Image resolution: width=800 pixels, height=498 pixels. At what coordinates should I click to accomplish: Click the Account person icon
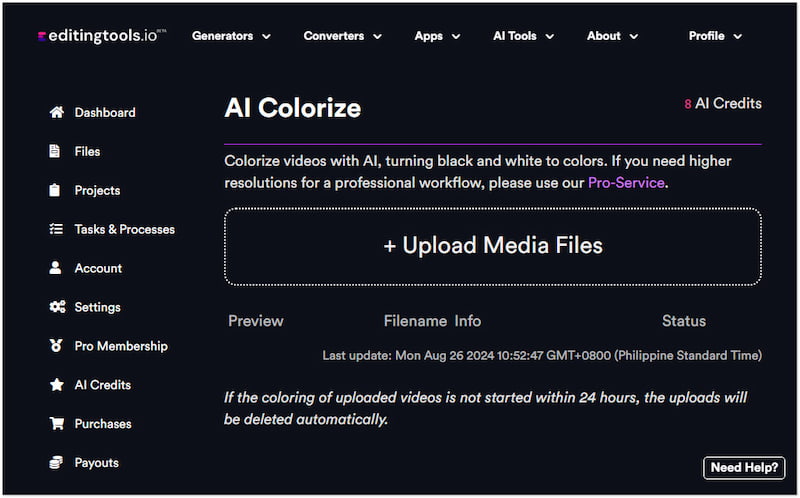pos(56,269)
